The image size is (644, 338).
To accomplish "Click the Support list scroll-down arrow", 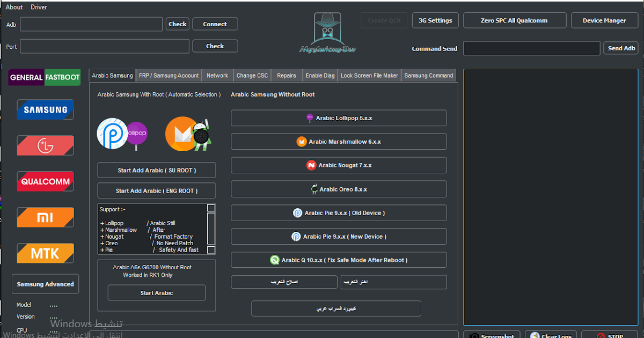I will tap(211, 250).
